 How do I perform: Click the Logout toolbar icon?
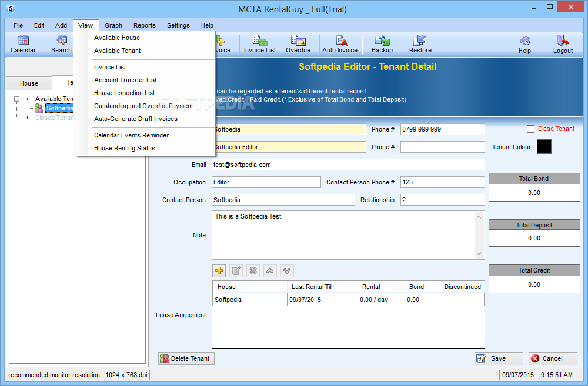click(563, 45)
